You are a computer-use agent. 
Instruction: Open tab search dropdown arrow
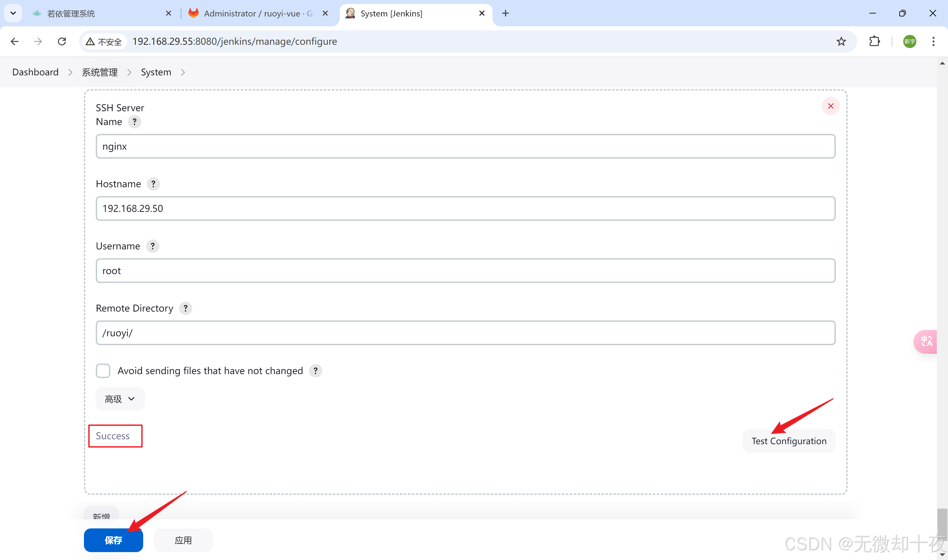[x=13, y=13]
